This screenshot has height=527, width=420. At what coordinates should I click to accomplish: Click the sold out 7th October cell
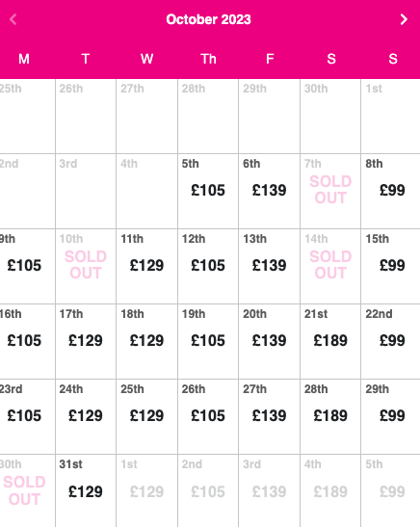tap(330, 191)
